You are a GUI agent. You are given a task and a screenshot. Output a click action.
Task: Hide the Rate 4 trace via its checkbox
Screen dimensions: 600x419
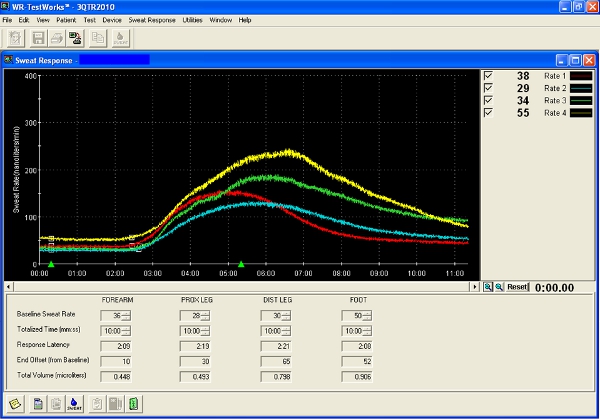pyautogui.click(x=488, y=113)
